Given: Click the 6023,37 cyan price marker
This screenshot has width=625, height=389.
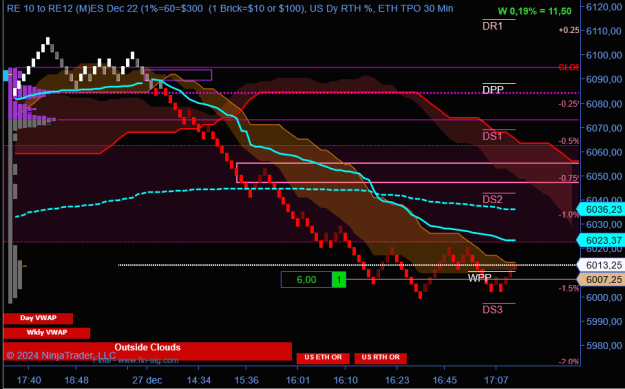Looking at the screenshot, I should (601, 240).
